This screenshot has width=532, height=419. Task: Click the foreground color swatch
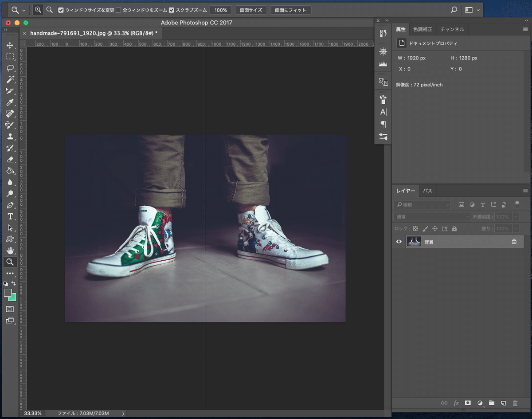8,293
